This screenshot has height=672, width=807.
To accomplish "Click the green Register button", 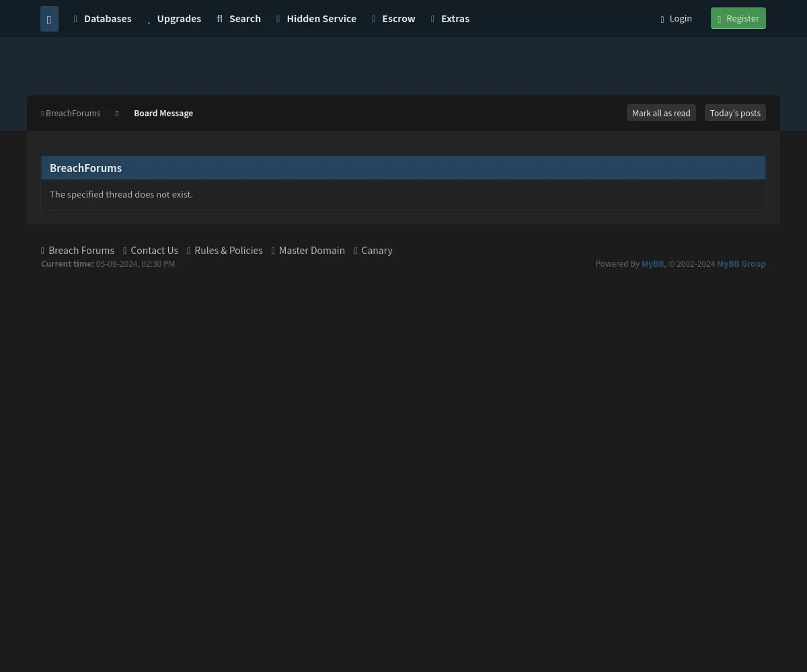I will (738, 18).
